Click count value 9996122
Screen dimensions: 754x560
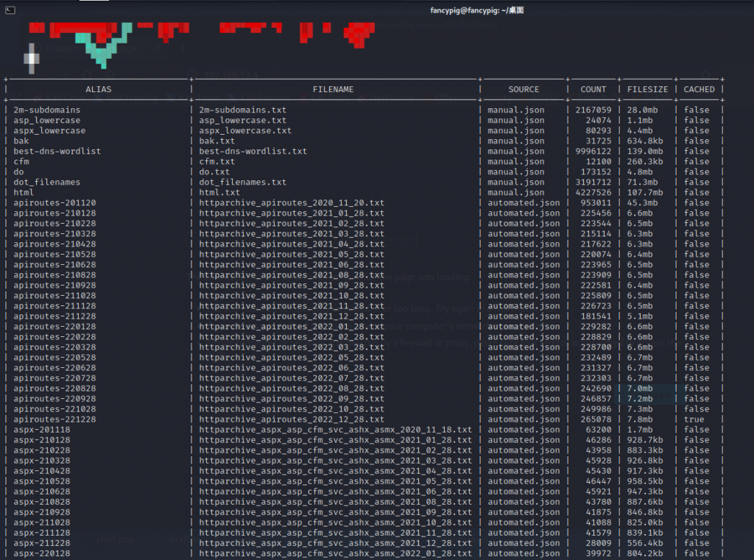point(593,152)
